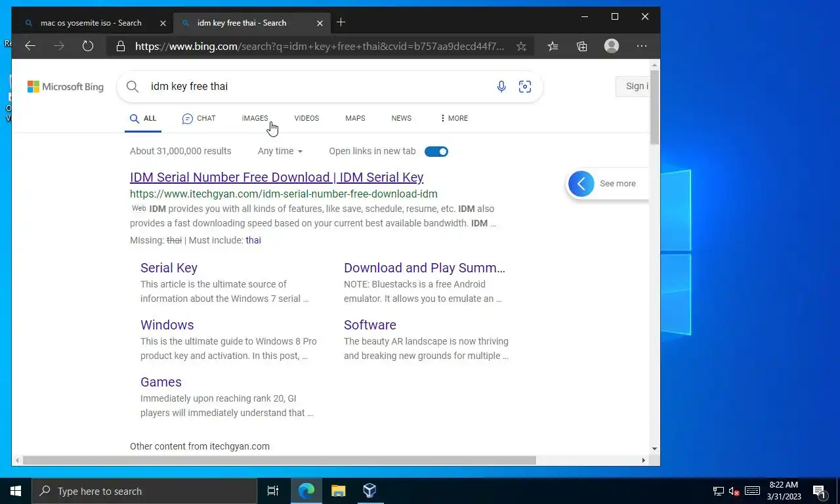The height and width of the screenshot is (504, 840).
Task: Click the search magnifier in Bing box
Action: [x=133, y=87]
